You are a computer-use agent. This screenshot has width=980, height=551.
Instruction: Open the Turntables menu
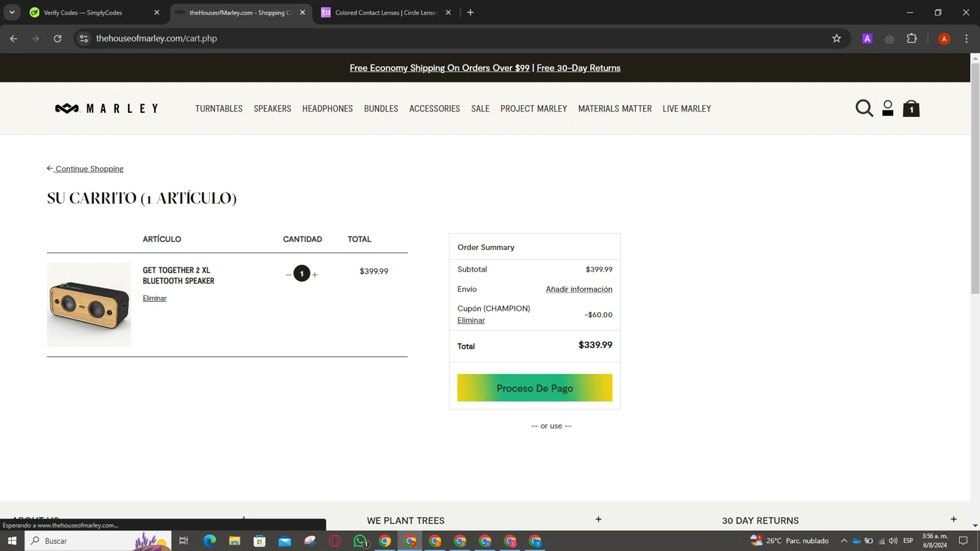(x=219, y=109)
